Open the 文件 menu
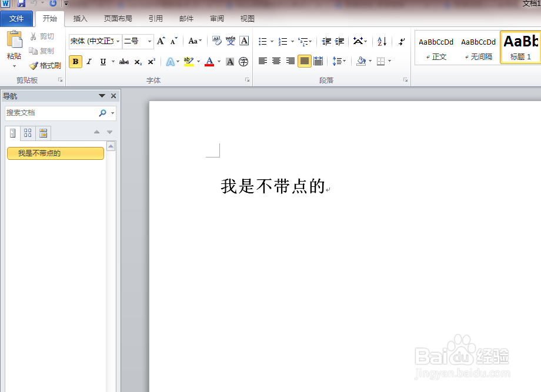This screenshot has width=541, height=392. [17, 18]
